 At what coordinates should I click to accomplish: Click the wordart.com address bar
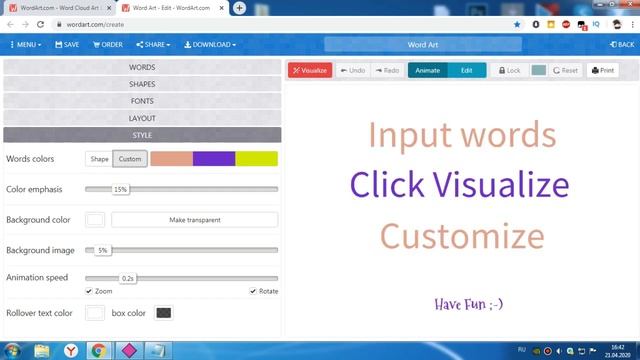pos(286,24)
